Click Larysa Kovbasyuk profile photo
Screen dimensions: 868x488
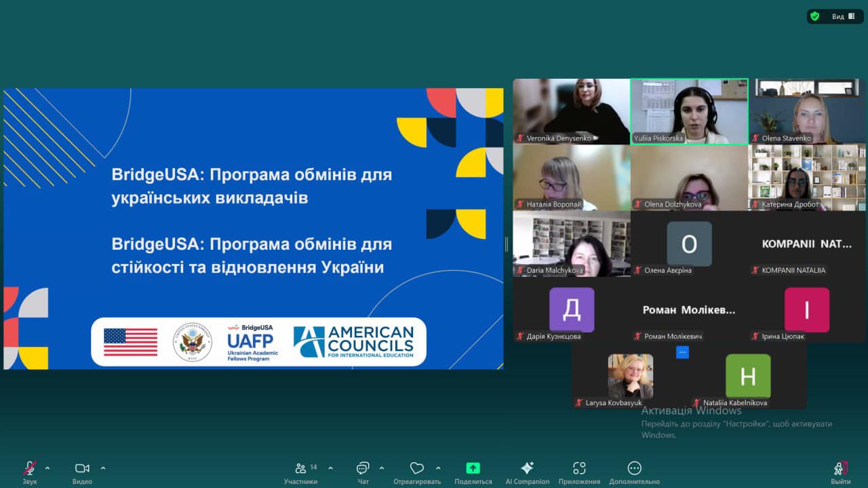[x=631, y=376]
